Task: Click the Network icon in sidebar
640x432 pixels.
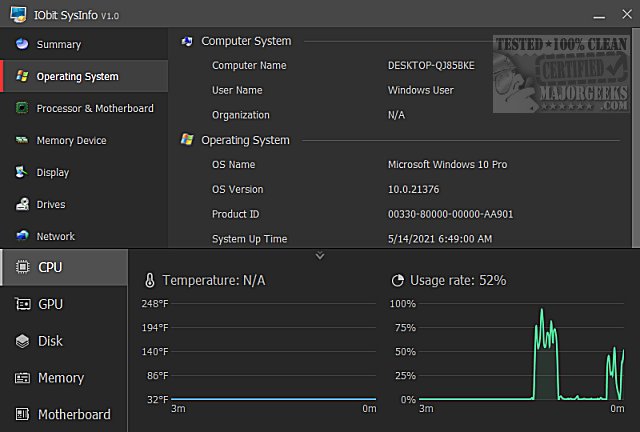Action: point(22,236)
